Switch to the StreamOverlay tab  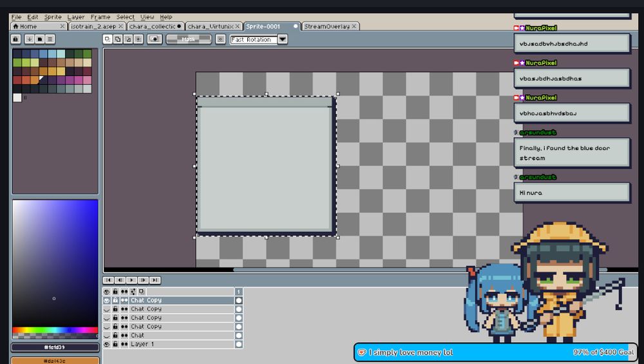(x=327, y=26)
